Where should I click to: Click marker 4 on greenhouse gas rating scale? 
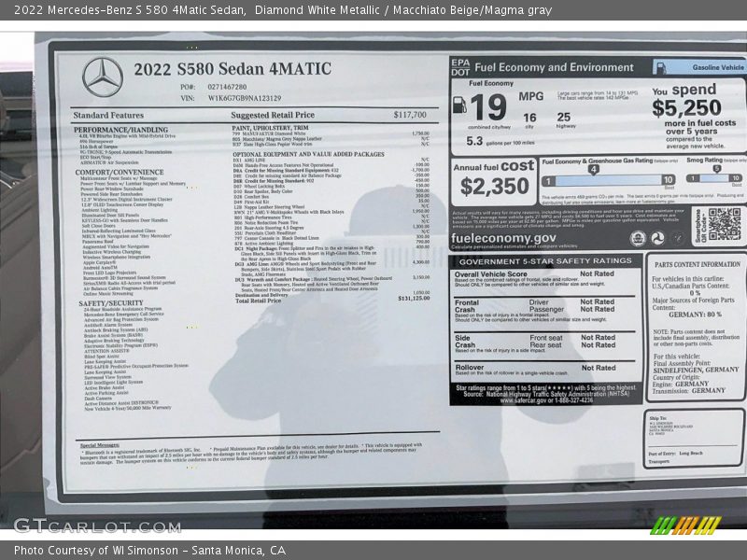pos(594,169)
